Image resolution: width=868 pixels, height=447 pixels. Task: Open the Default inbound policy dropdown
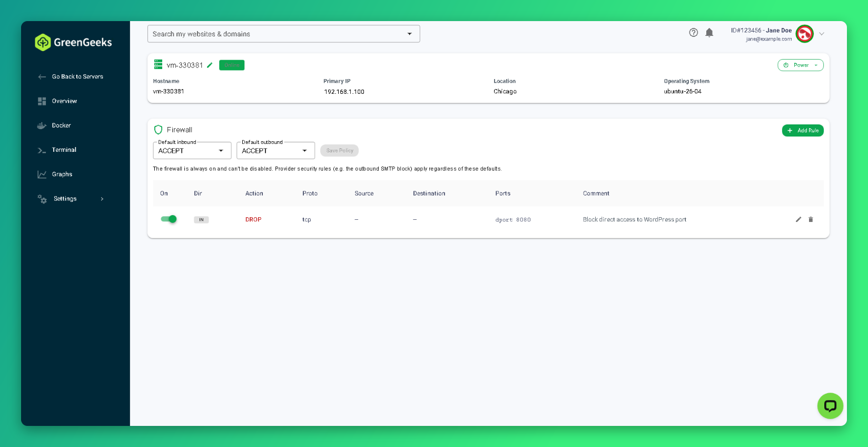[192, 150]
